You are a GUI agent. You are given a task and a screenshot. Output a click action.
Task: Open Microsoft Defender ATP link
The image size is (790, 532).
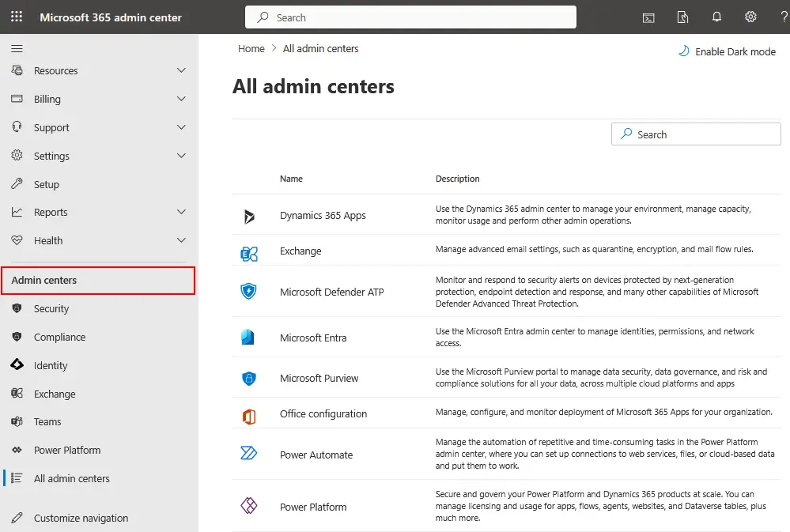pos(331,292)
